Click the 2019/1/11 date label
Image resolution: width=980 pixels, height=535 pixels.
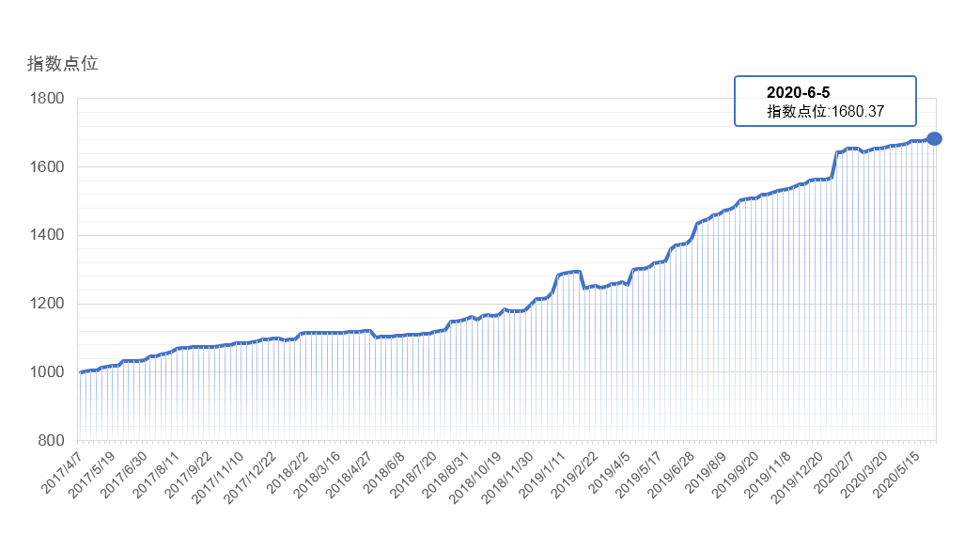click(541, 474)
